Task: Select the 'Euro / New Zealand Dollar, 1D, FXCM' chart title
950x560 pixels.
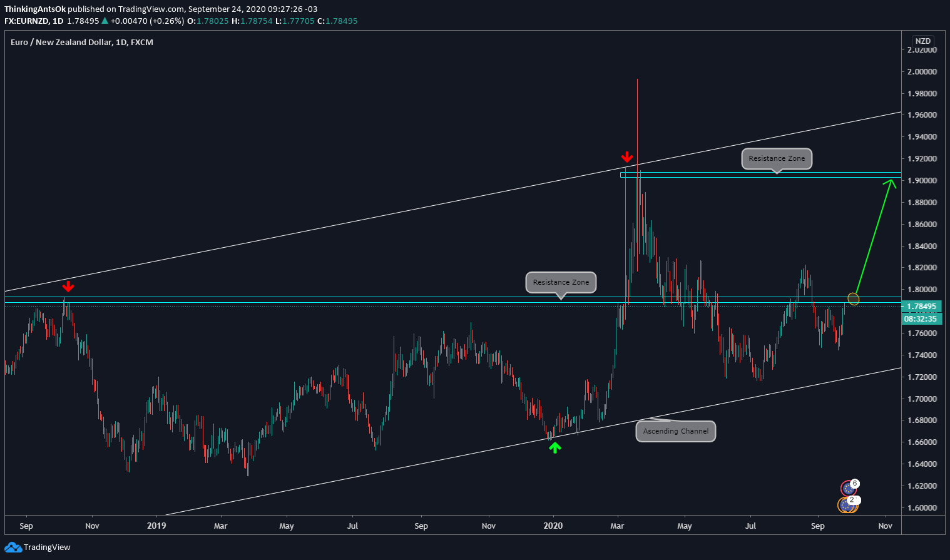Action: coord(82,42)
